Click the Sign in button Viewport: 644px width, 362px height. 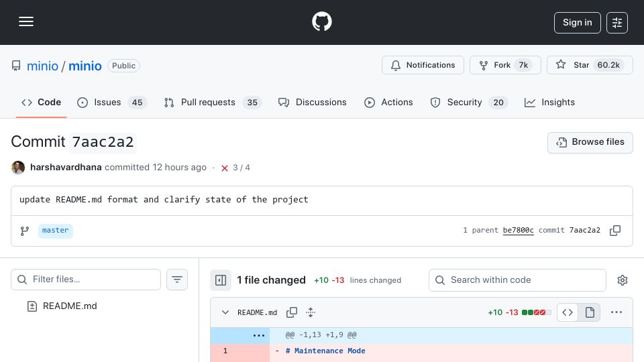(577, 23)
